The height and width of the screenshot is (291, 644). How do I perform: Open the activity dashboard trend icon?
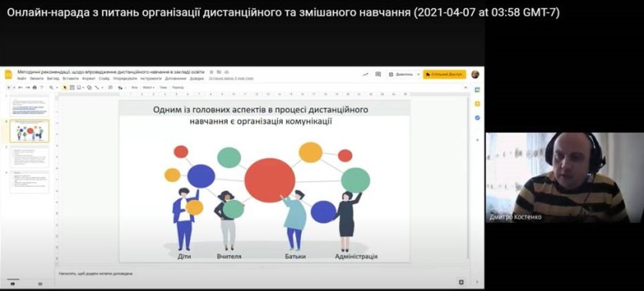(365, 75)
